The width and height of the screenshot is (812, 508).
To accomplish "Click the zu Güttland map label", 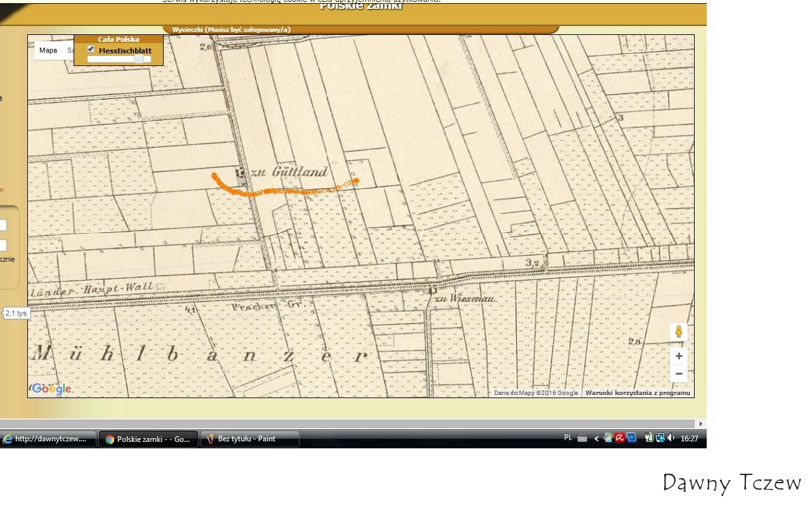I will tap(290, 172).
